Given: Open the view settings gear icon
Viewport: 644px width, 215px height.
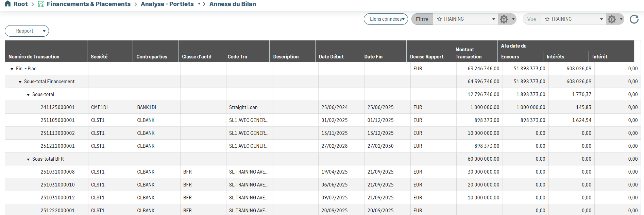Looking at the screenshot, I should click(x=612, y=19).
